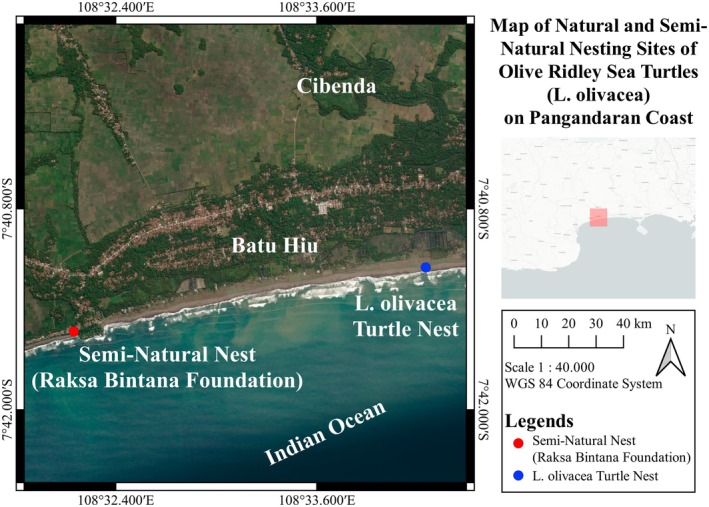This screenshot has width=709, height=507.
Task: Select the 'Indian Ocean' label
Action: coord(326,433)
